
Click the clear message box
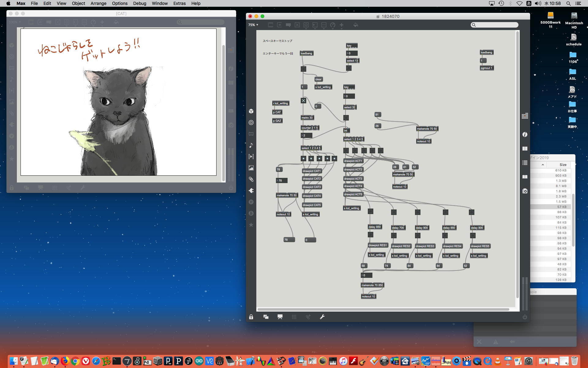pos(318,79)
